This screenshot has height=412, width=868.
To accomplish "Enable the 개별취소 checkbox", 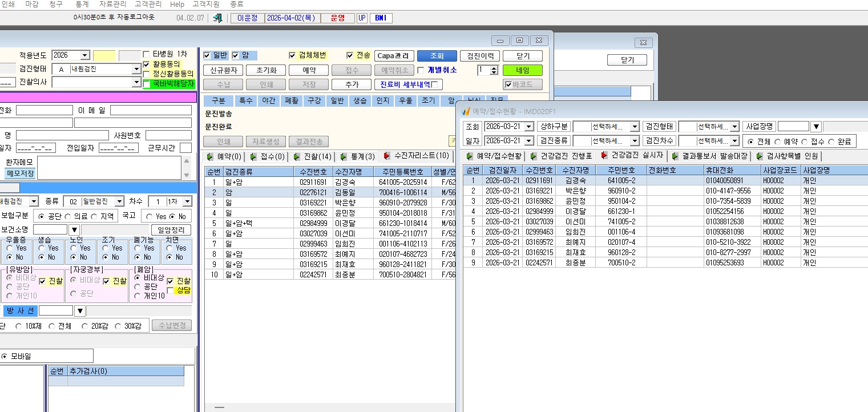I will 421,70.
